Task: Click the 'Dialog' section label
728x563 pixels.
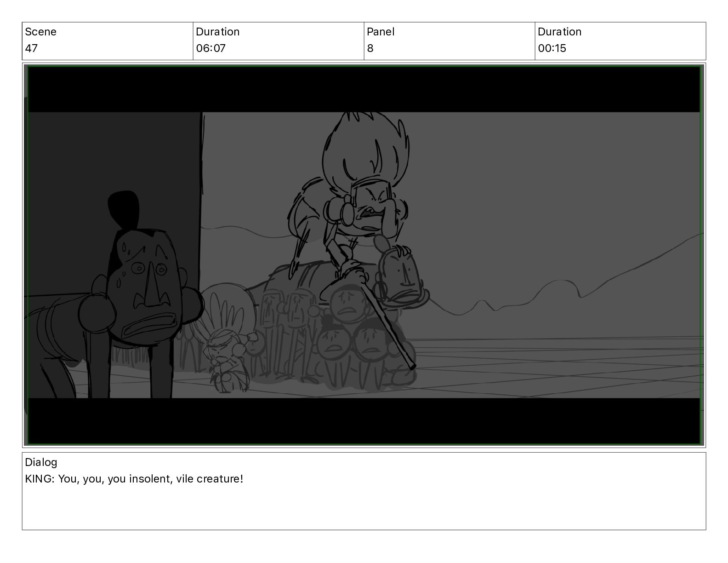Action: (x=41, y=462)
